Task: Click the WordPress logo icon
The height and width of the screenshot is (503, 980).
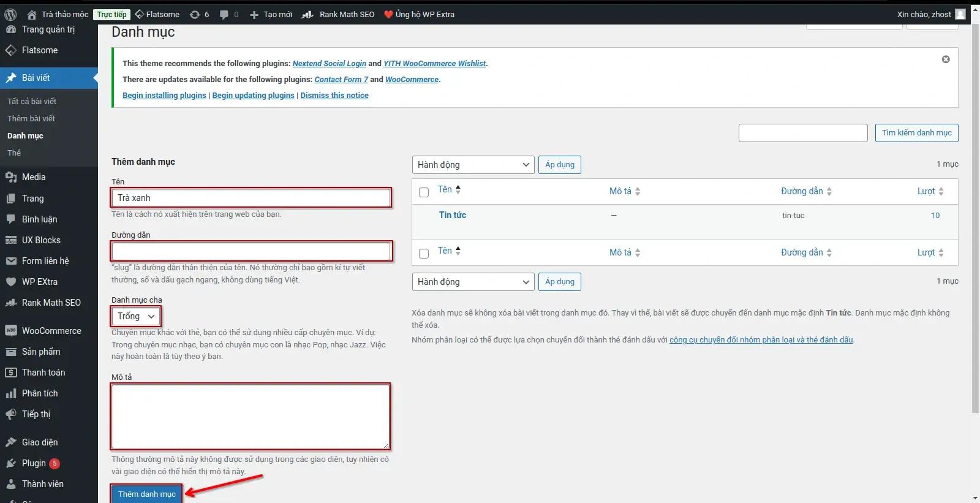Action: 10,14
